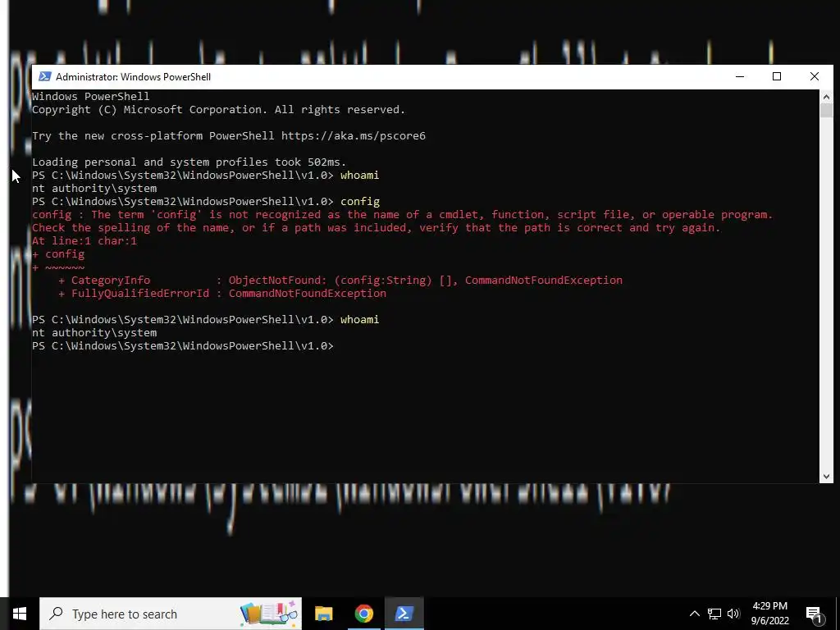840x630 pixels.
Task: Click the first 'whoami' command text
Action: [359, 176]
